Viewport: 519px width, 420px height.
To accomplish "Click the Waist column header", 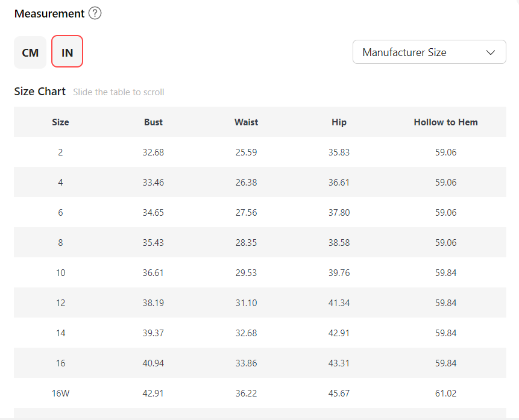I will coord(246,122).
